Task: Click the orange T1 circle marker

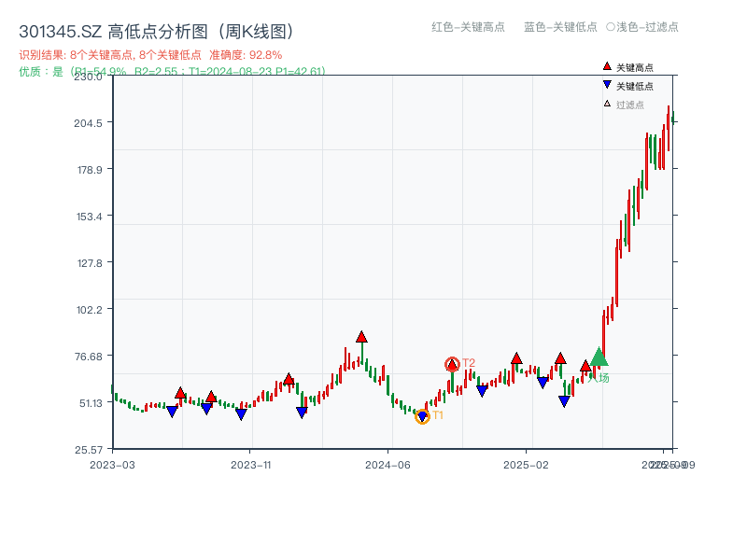Action: click(422, 416)
